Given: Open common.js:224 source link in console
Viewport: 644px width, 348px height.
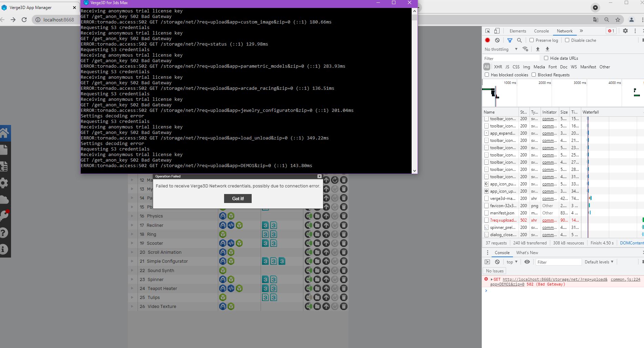Looking at the screenshot, I should point(625,279).
